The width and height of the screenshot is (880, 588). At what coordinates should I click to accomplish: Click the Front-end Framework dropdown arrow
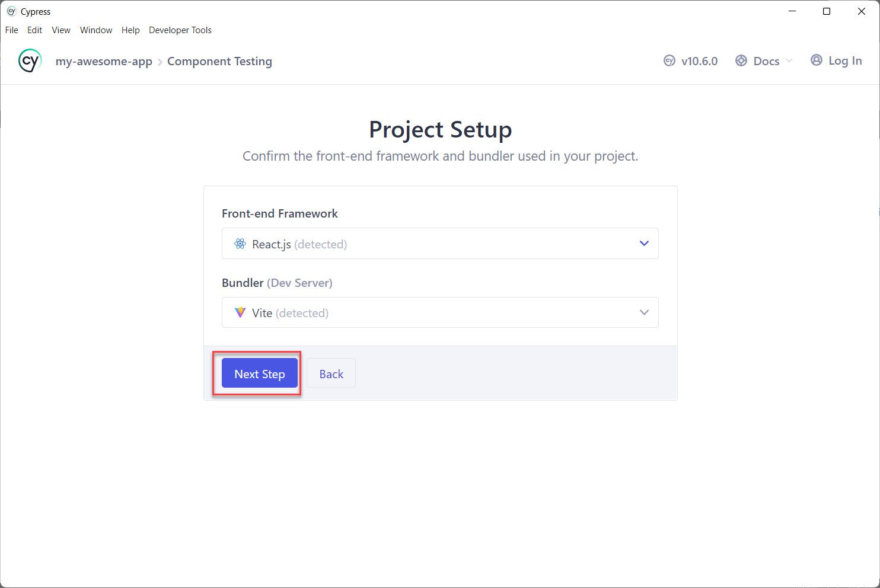coord(644,244)
